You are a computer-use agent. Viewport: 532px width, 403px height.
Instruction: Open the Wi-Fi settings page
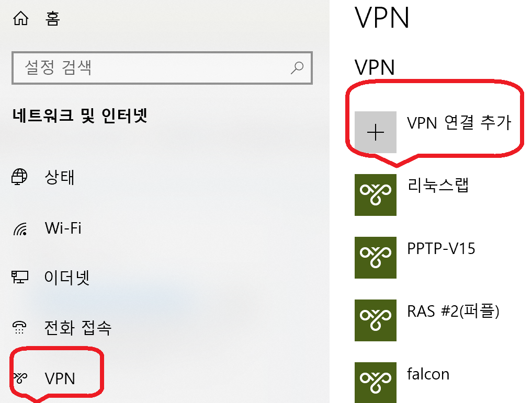[63, 228]
